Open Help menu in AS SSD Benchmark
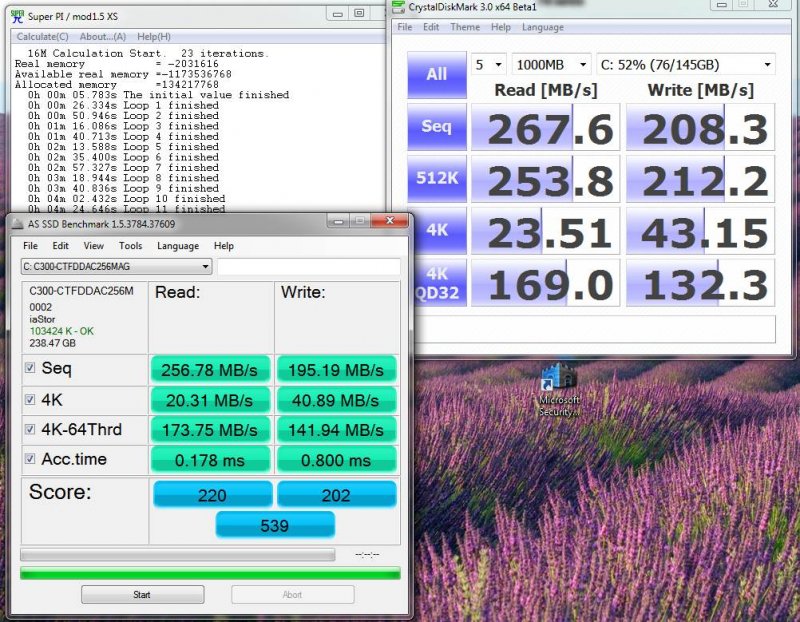Image resolution: width=800 pixels, height=622 pixels. point(223,246)
